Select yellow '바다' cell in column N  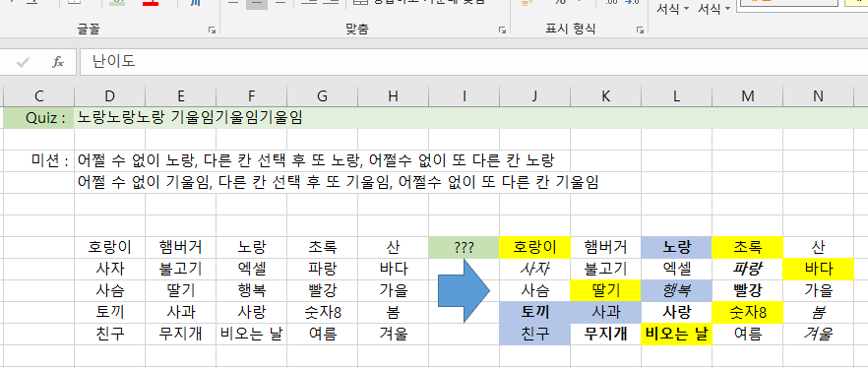pos(818,269)
